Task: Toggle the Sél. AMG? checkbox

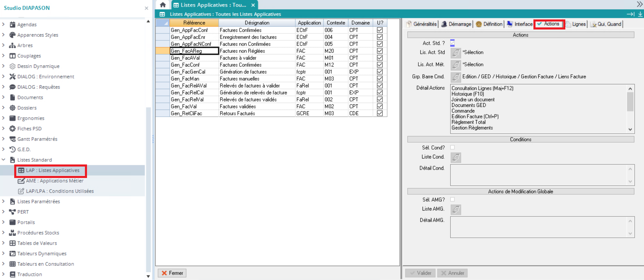Action: coord(452,200)
